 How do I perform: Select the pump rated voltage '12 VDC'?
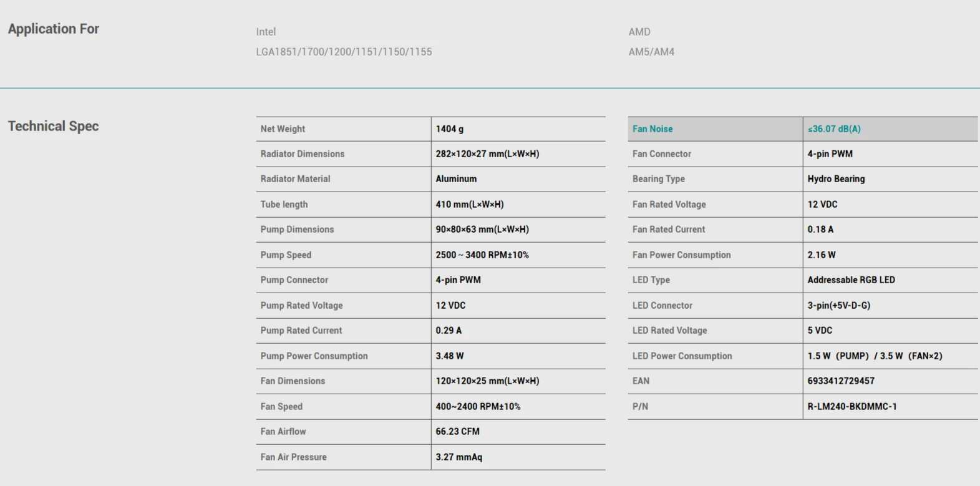[x=450, y=306]
